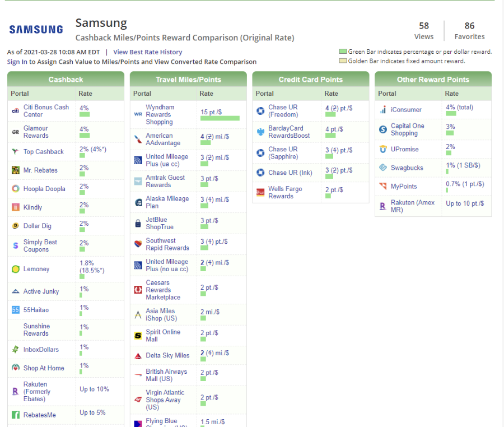Click the Mr. Rebates icon
This screenshot has width=504, height=427.
pos(16,170)
